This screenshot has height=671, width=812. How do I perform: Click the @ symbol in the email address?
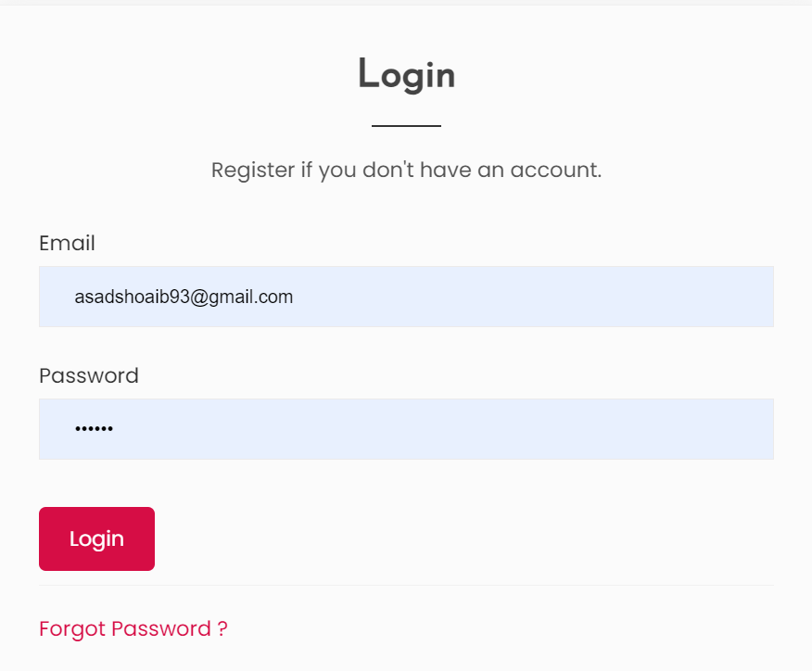[199, 298]
